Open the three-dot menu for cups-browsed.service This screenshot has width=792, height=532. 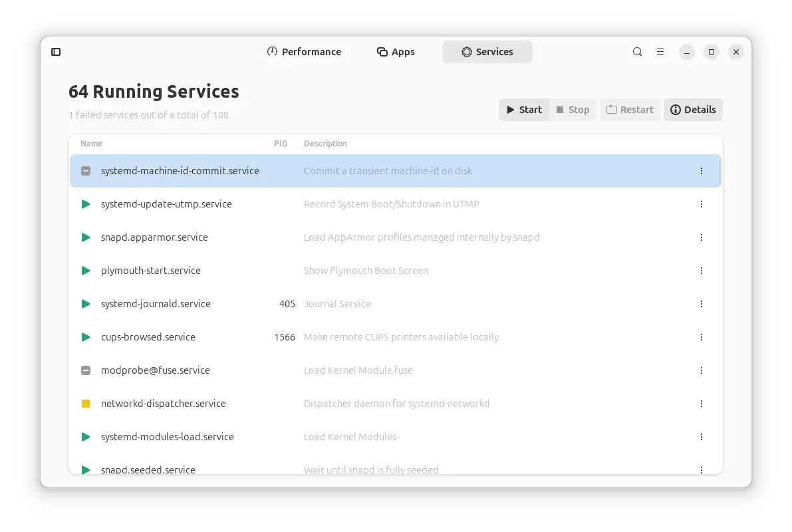[x=701, y=337]
